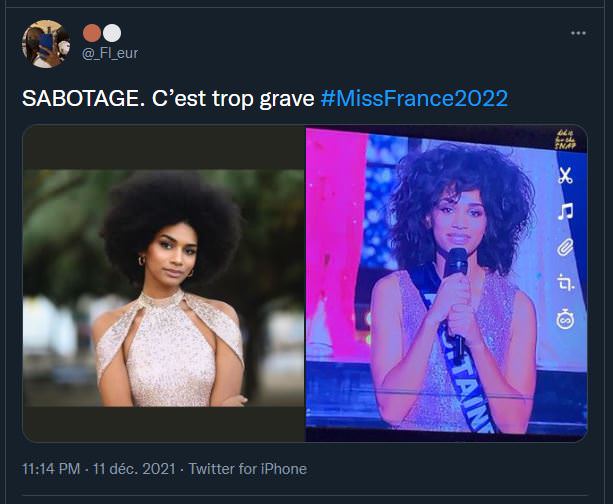Click the orange circle emoji in display name
This screenshot has height=504, width=613.
[93, 33]
